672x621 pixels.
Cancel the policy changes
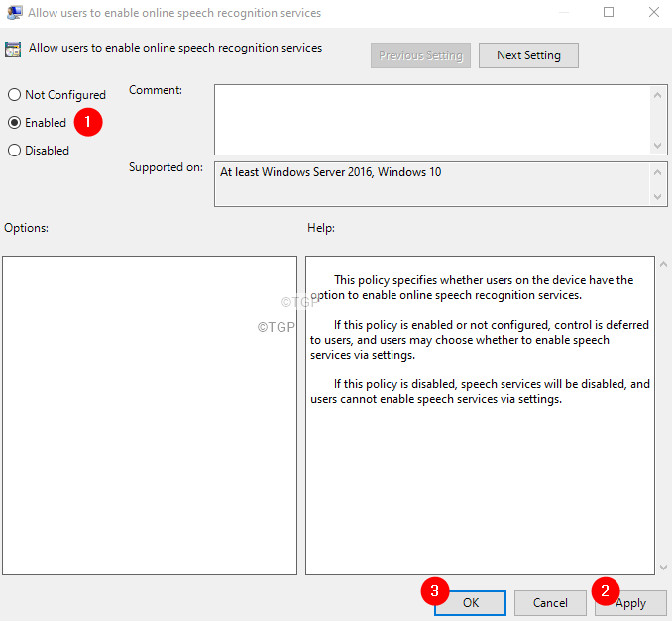[x=550, y=603]
